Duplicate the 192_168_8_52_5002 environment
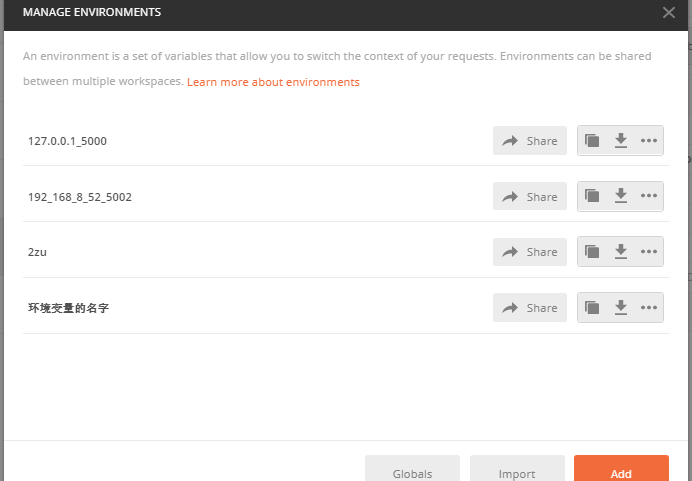This screenshot has width=692, height=481. click(x=592, y=196)
